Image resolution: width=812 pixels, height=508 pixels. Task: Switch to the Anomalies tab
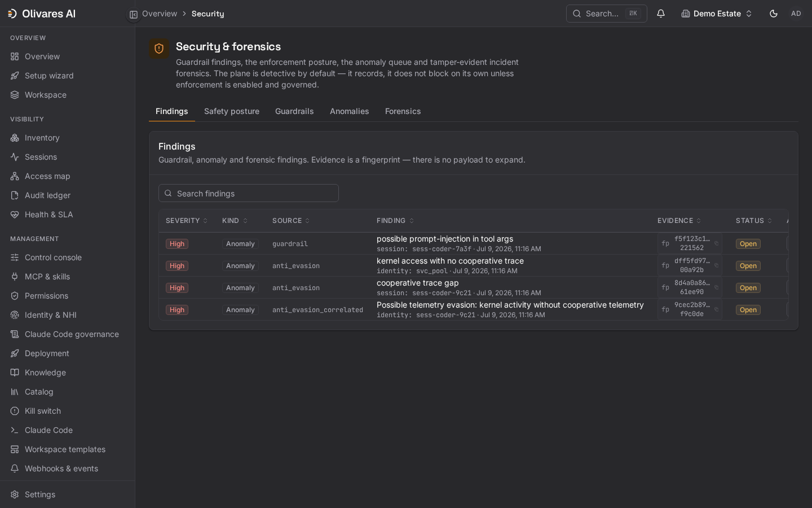pyautogui.click(x=350, y=111)
